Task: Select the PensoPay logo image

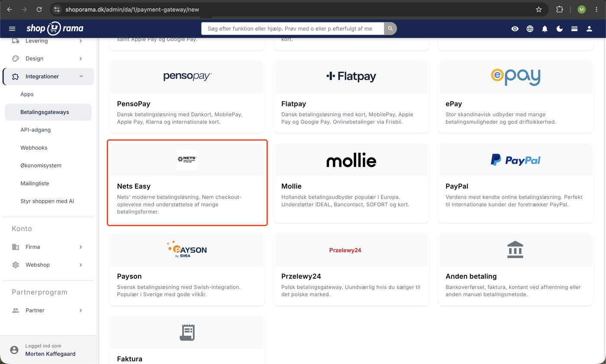Action: [x=187, y=76]
